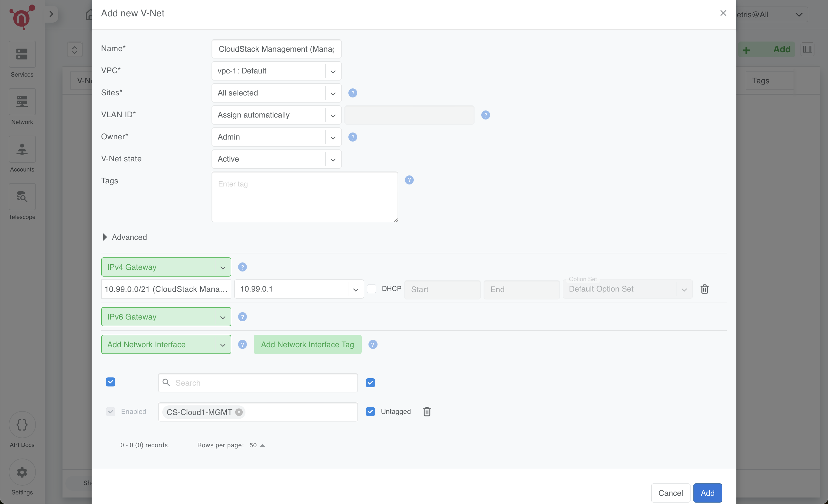
Task: Click Add Network Interface Tag button
Action: pos(307,344)
